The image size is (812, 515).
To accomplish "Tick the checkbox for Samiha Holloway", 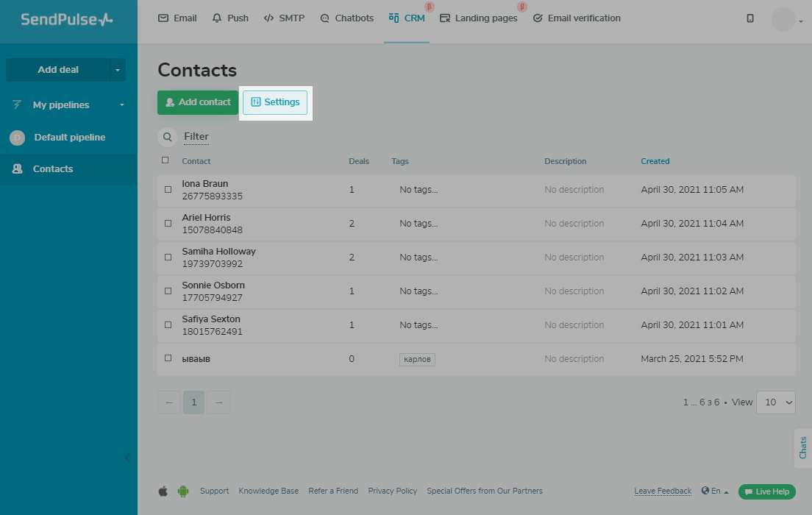I will (x=168, y=257).
